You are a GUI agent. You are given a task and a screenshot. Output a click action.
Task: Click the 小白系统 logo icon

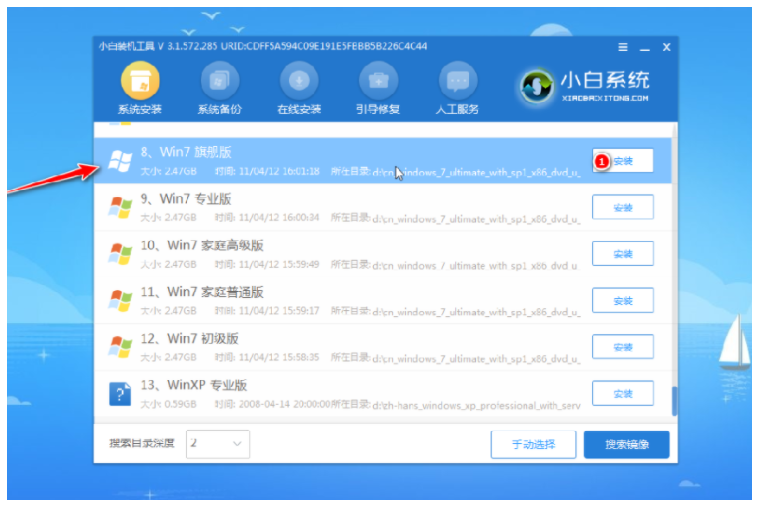click(x=537, y=87)
